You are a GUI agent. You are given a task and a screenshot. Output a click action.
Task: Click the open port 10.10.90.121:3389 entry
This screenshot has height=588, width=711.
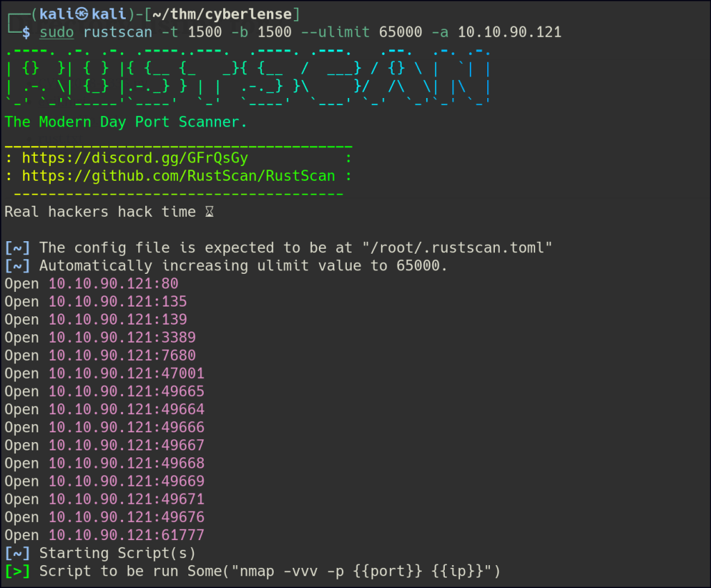point(122,338)
